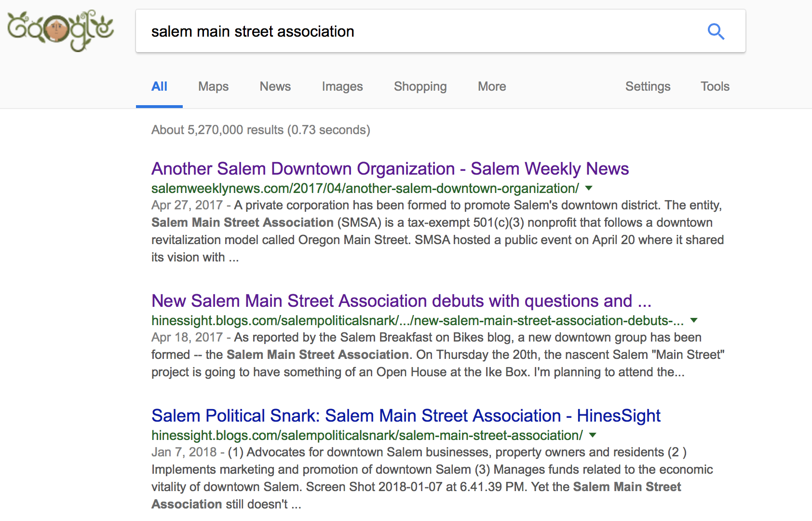This screenshot has height=521, width=812.
Task: Click the blue search magnifier icon
Action: [716, 32]
